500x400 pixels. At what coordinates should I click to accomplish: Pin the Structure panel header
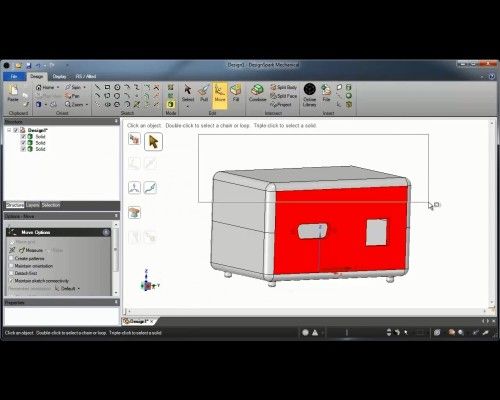[116, 121]
